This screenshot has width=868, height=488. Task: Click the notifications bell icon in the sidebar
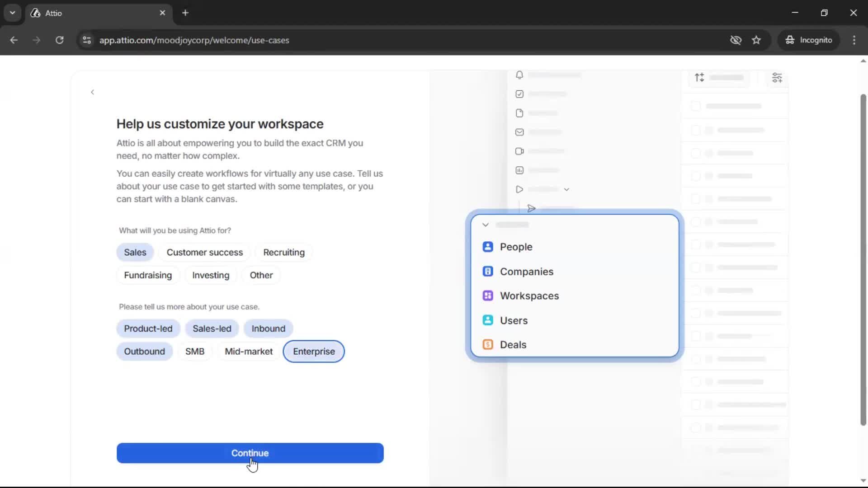click(519, 75)
